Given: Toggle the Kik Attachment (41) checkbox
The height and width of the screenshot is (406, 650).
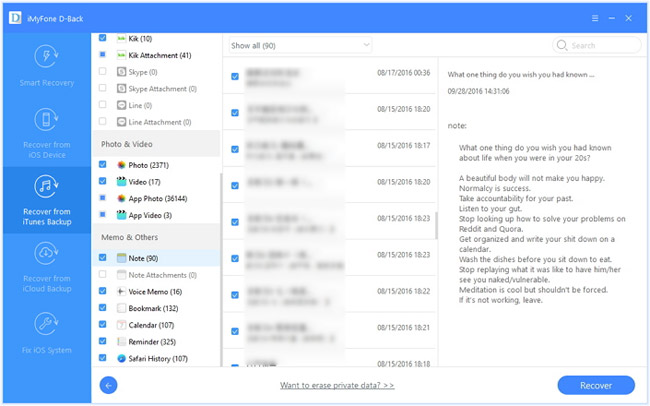Looking at the screenshot, I should pyautogui.click(x=102, y=54).
